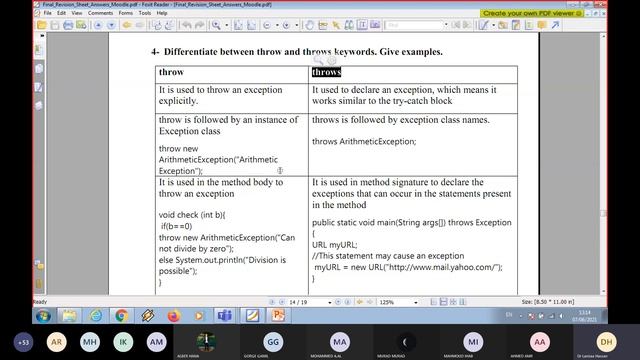The image size is (640, 360).
Task: Click the vertical scrollbar down arrow
Action: coord(603,291)
